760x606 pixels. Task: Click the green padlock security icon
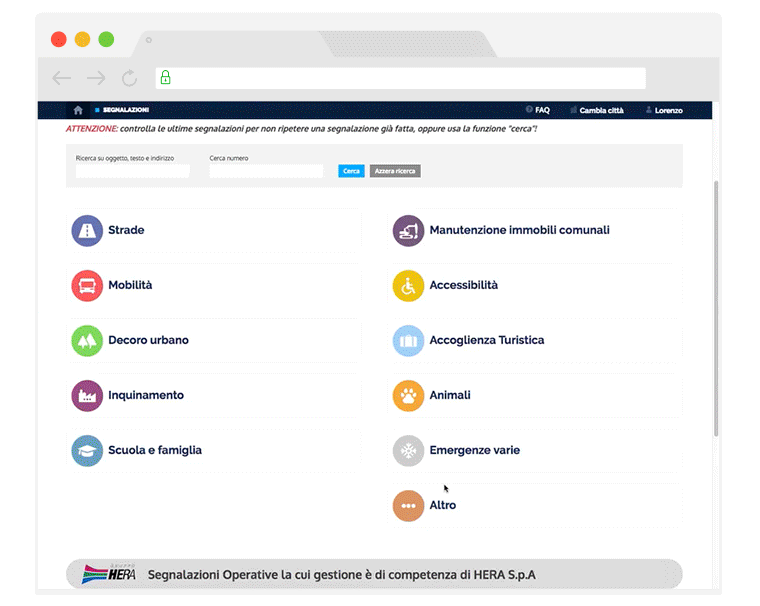(x=165, y=77)
